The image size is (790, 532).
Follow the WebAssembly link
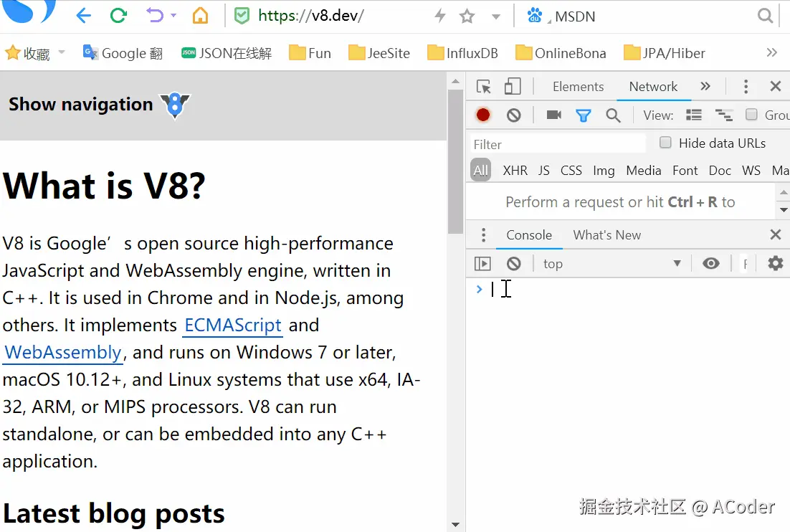tap(63, 353)
